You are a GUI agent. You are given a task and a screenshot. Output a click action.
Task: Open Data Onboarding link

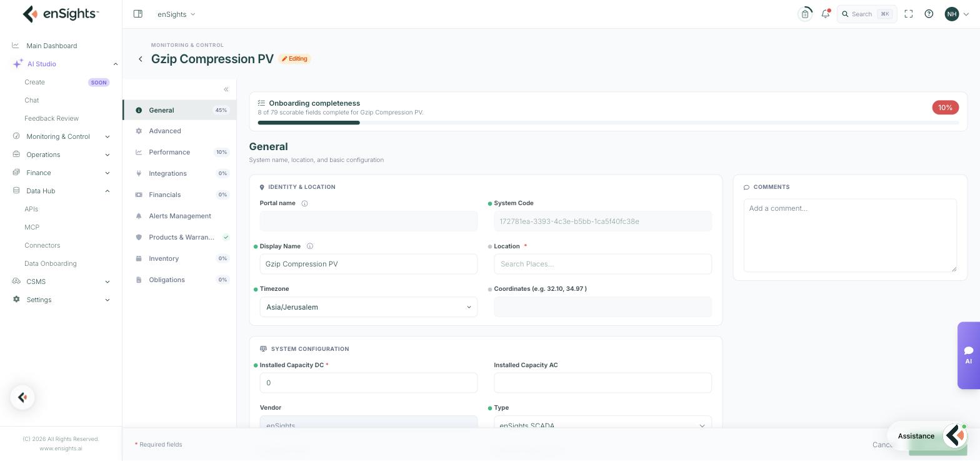(51, 263)
